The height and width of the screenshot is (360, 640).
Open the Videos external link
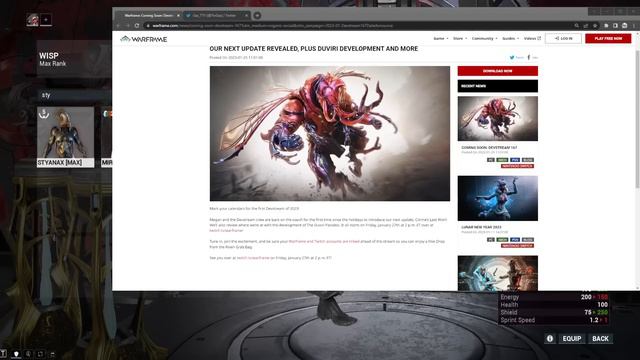click(x=532, y=38)
